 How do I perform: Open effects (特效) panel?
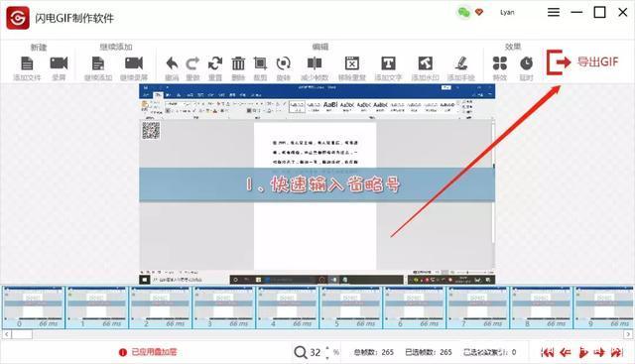[x=500, y=63]
